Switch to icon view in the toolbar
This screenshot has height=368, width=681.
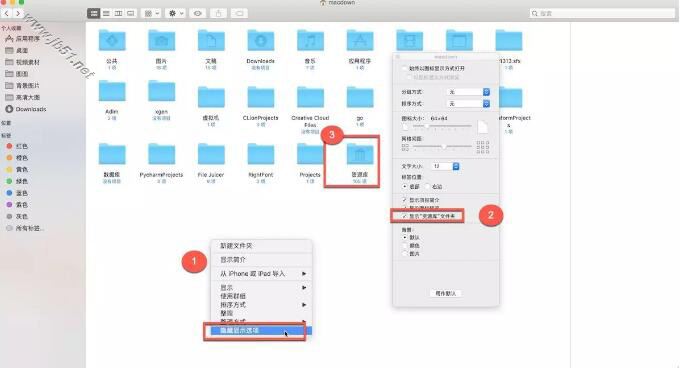(93, 13)
